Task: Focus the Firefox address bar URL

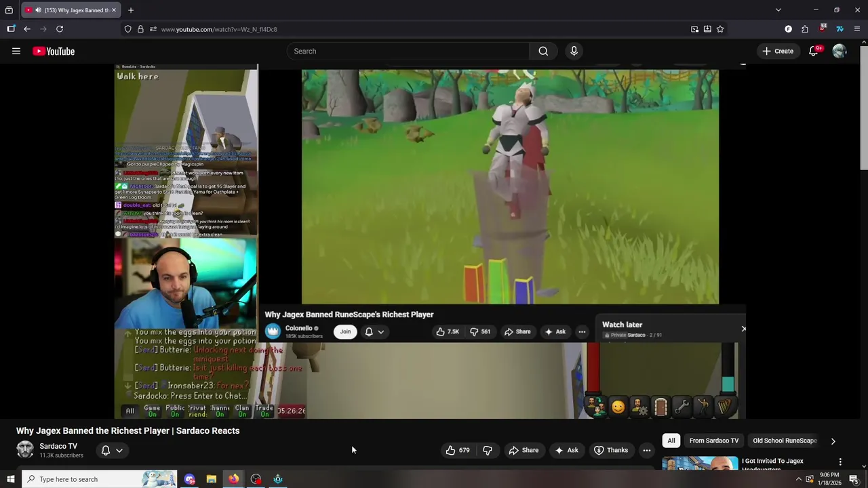Action: click(219, 29)
